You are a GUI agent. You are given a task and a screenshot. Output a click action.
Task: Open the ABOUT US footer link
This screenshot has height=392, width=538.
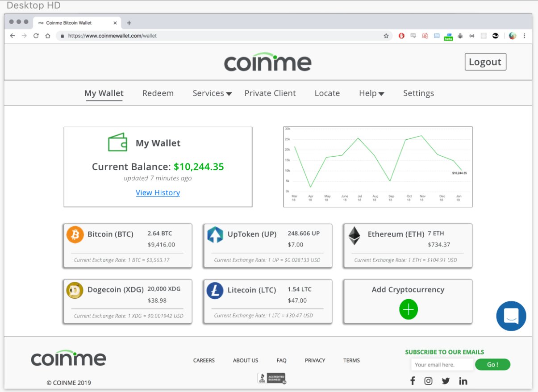[246, 360]
